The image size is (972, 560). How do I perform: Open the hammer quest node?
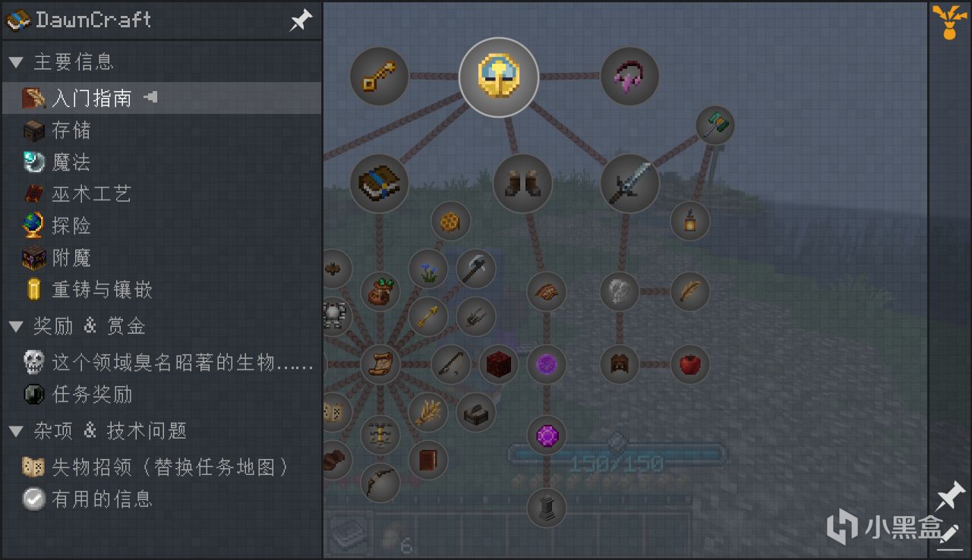tap(715, 125)
